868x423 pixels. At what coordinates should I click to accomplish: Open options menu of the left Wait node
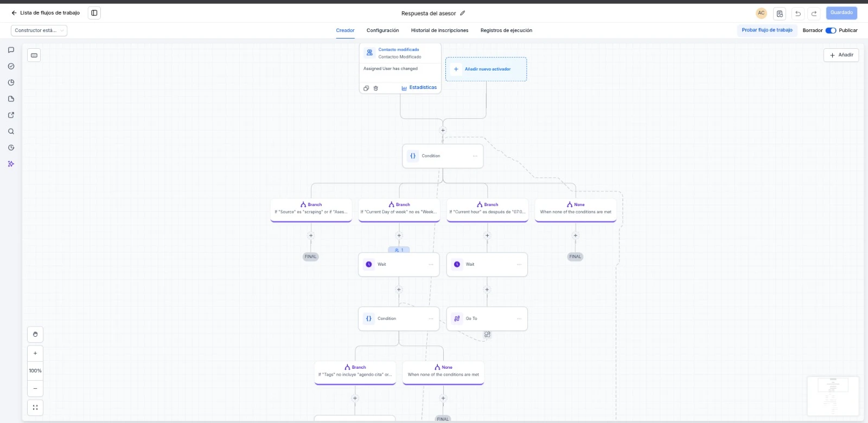pyautogui.click(x=431, y=265)
